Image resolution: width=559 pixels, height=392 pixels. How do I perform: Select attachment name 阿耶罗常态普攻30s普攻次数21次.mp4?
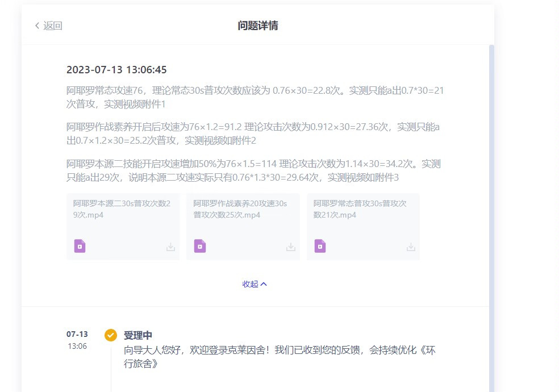coord(360,209)
